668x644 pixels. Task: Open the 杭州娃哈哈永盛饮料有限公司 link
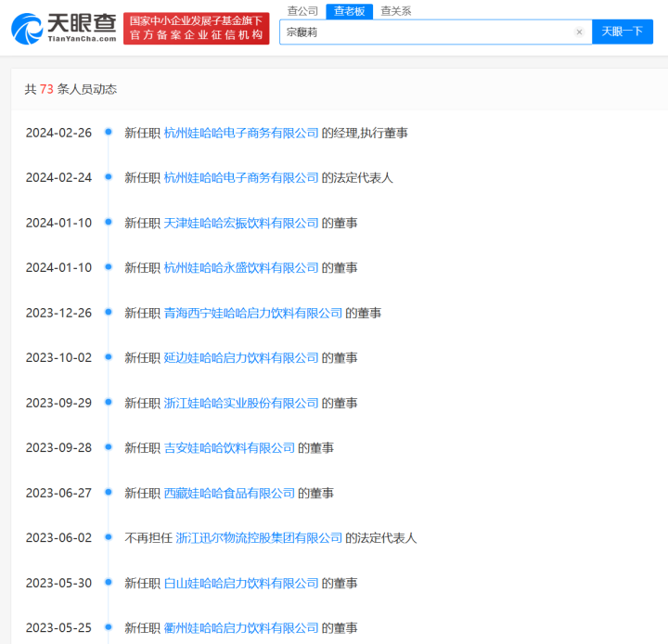pyautogui.click(x=241, y=268)
